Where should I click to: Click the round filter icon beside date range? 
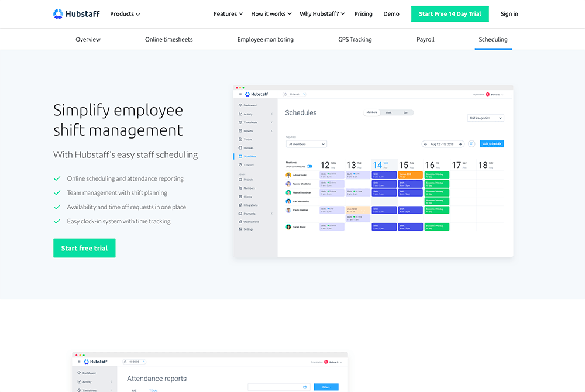tap(472, 143)
